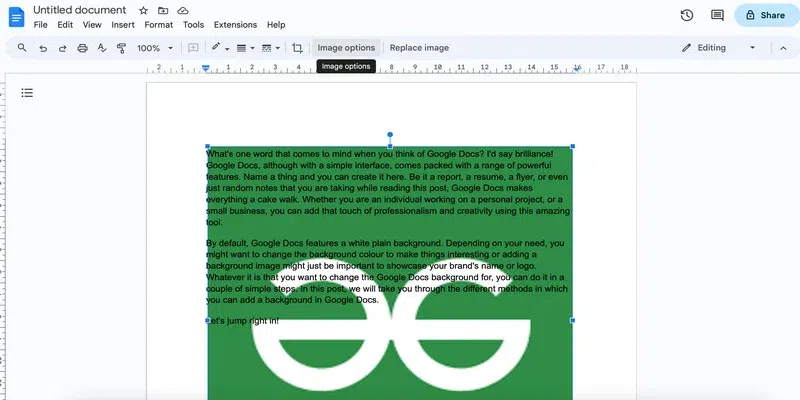Screen dimensions: 800x400
Task: Open the Format menu
Action: tap(159, 24)
